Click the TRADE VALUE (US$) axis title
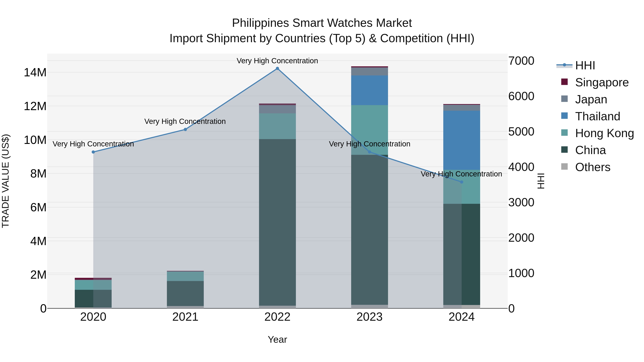Screen dimensions: 644x362 point(6,181)
